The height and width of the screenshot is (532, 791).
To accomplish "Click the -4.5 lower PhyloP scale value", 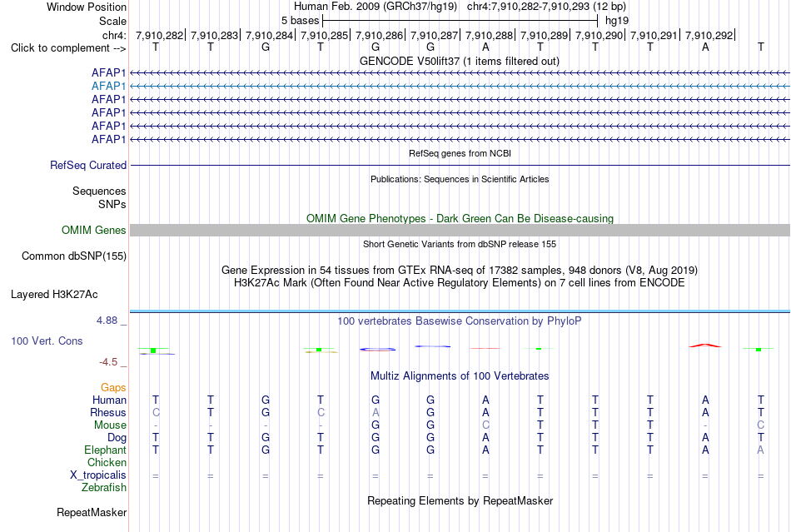I will [x=108, y=362].
